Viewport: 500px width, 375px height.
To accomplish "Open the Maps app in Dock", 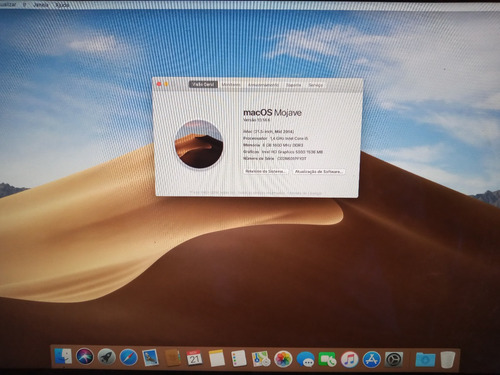I will (x=261, y=359).
